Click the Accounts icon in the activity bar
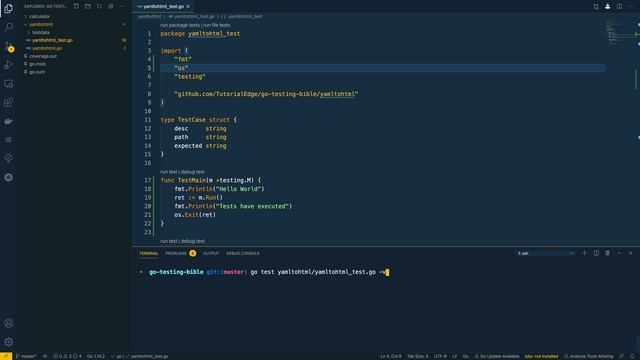Image resolution: width=640 pixels, height=360 pixels. click(x=8, y=323)
